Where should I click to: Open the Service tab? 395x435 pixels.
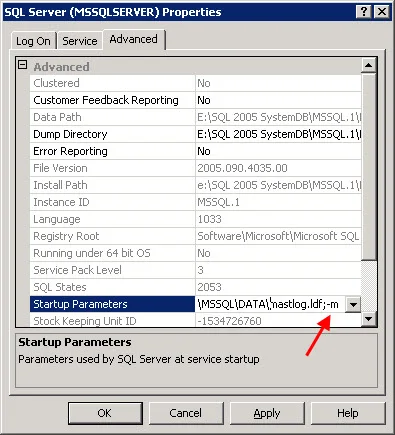coord(80,41)
